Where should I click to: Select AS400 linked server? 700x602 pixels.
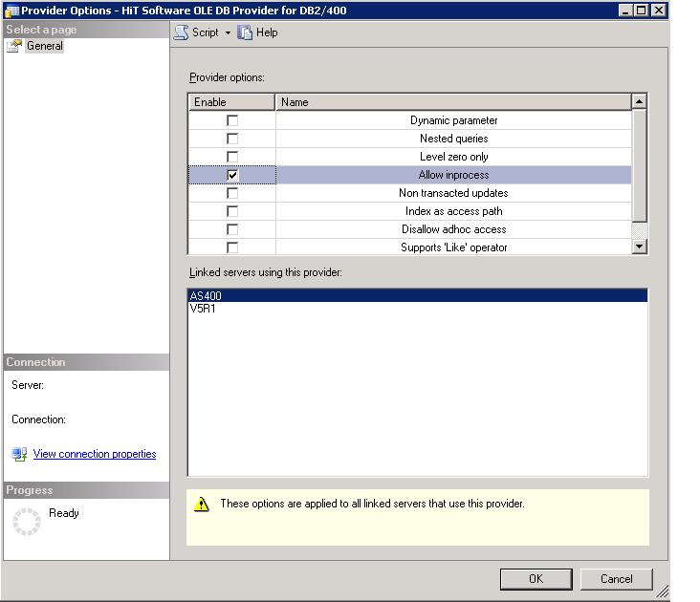point(418,295)
